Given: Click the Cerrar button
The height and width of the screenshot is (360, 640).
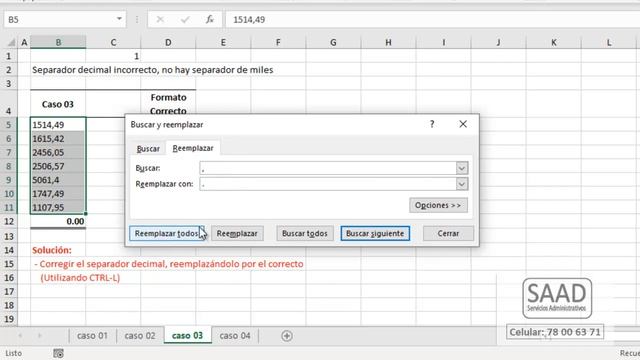Looking at the screenshot, I should coord(448,233).
